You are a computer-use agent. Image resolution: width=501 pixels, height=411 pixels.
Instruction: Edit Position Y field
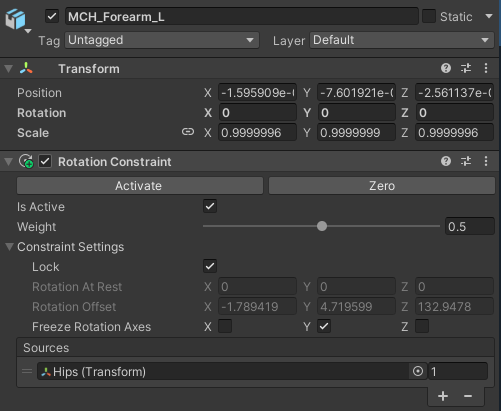point(356,93)
